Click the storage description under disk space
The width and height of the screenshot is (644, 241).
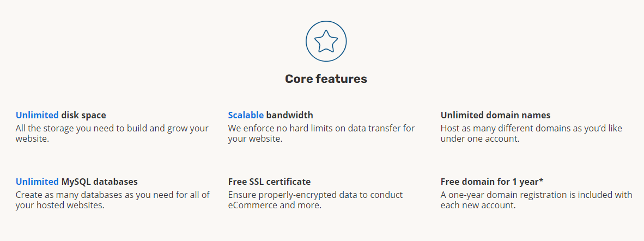pyautogui.click(x=112, y=134)
